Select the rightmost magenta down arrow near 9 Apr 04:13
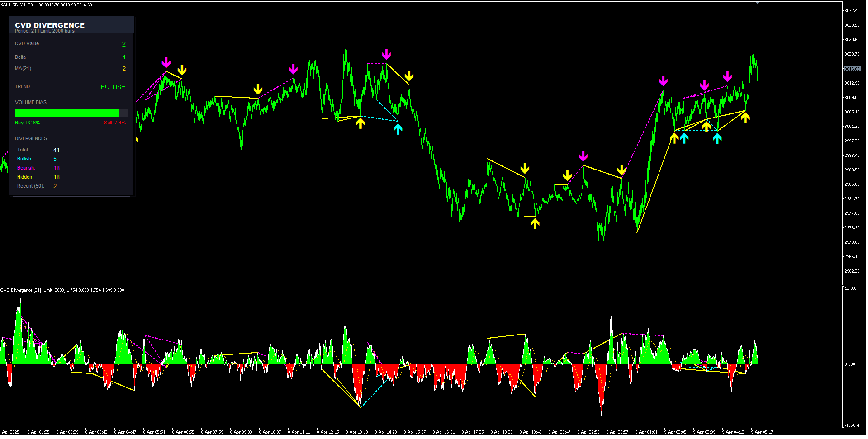Viewport: 868px width, 439px height. click(727, 76)
